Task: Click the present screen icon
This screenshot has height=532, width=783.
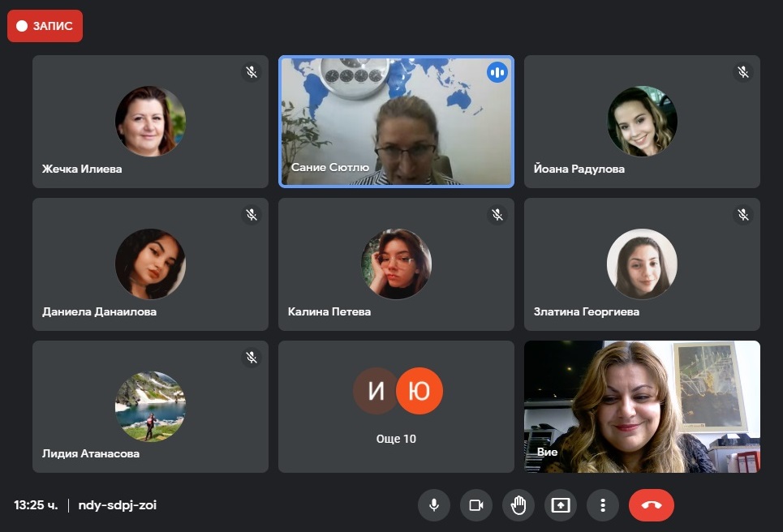Action: tap(561, 505)
